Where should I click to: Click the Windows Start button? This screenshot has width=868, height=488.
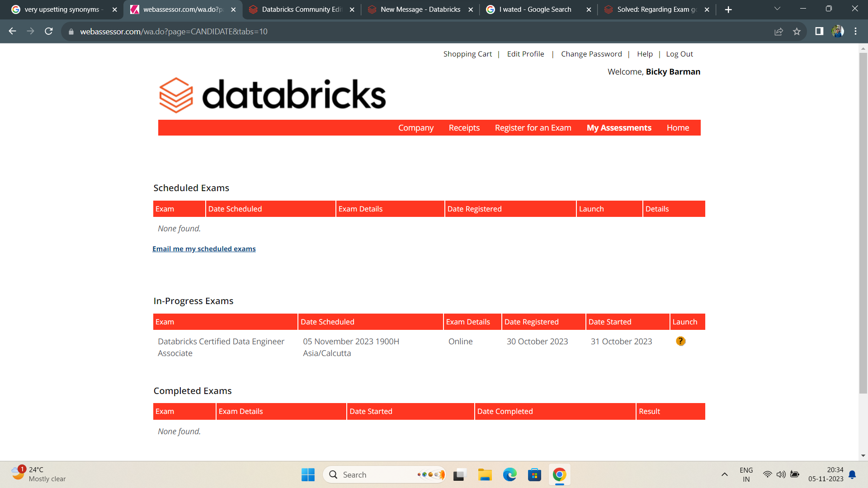coord(308,474)
